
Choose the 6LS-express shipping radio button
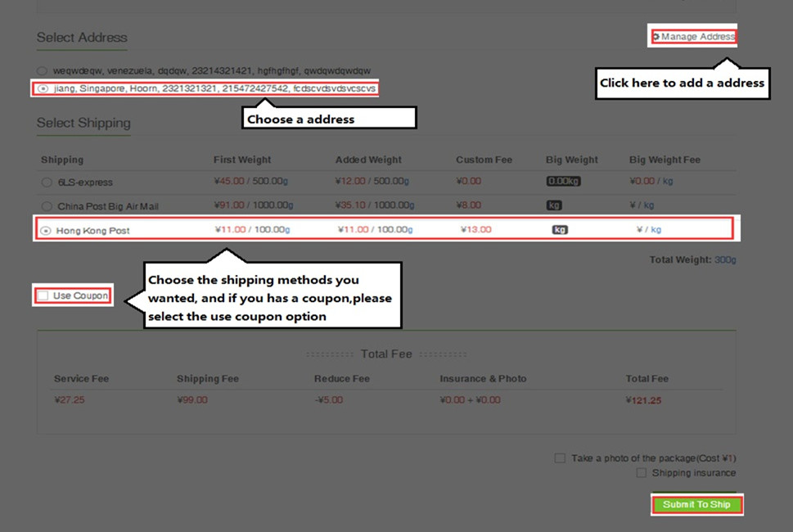coord(47,183)
